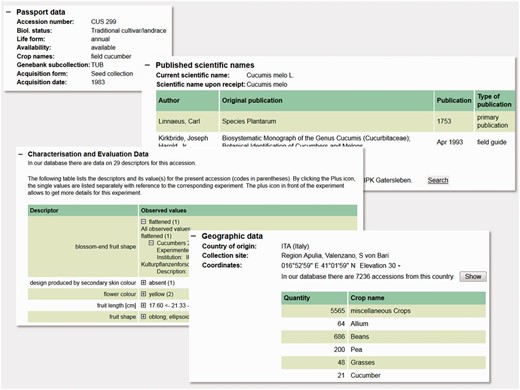Image resolution: width=520 pixels, height=390 pixels.
Task: Click the Descriptor column header
Action: tap(83, 211)
